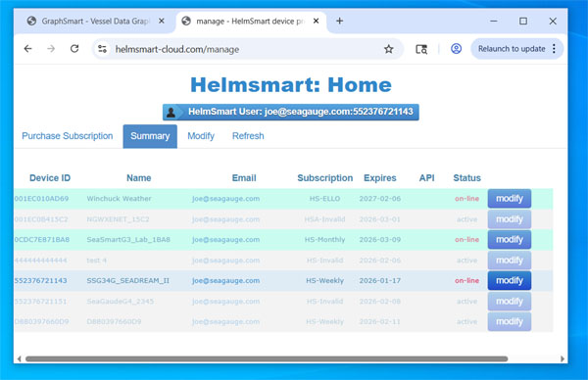This screenshot has width=588, height=380.
Task: Select expiry date 2026-03-09
Action: (380, 240)
